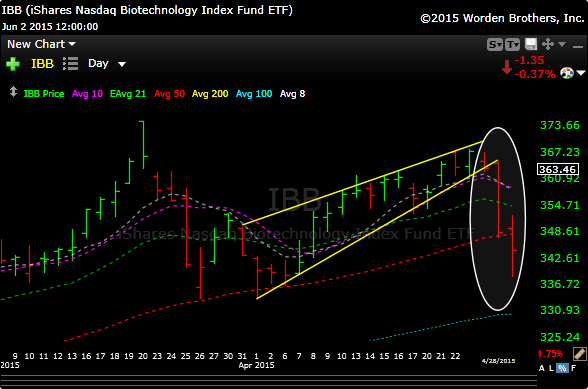This screenshot has width=588, height=389.
Task: Click the 4/28/2015 date label
Action: (498, 361)
